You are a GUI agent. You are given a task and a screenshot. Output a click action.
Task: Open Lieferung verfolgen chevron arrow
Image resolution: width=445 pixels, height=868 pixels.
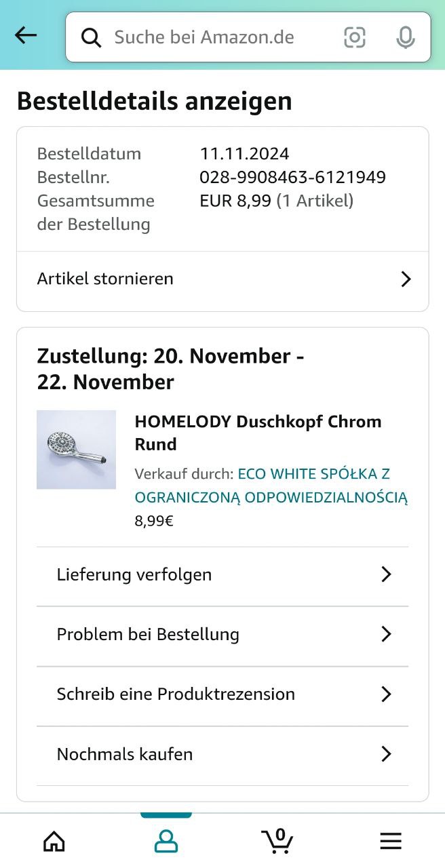(x=386, y=575)
